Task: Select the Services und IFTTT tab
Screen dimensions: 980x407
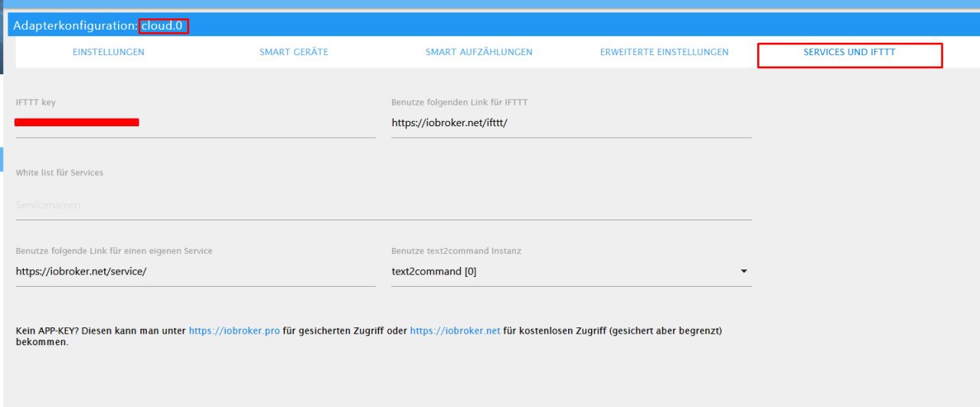Action: (849, 52)
